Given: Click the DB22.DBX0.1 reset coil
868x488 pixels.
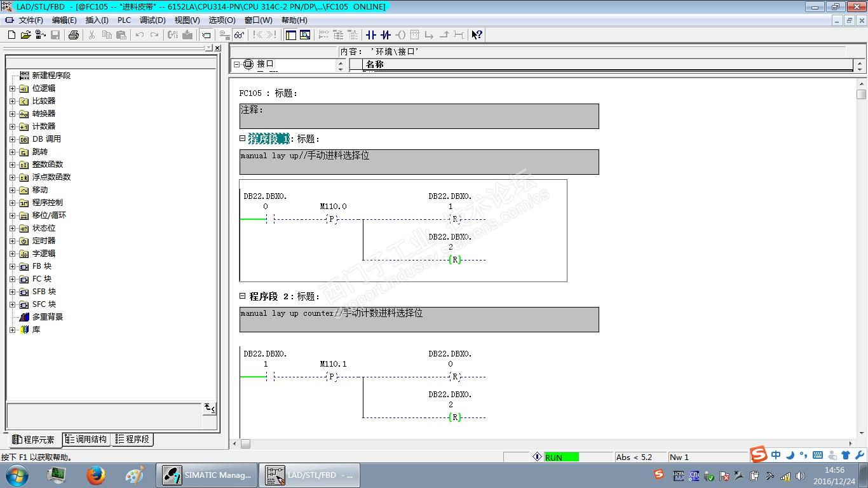Looking at the screenshot, I should pos(454,219).
